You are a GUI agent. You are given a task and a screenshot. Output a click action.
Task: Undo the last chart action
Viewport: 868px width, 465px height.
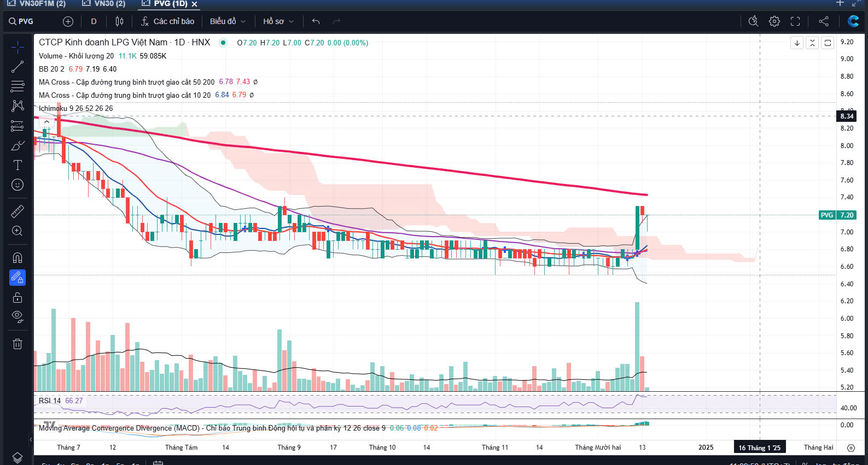pyautogui.click(x=316, y=21)
